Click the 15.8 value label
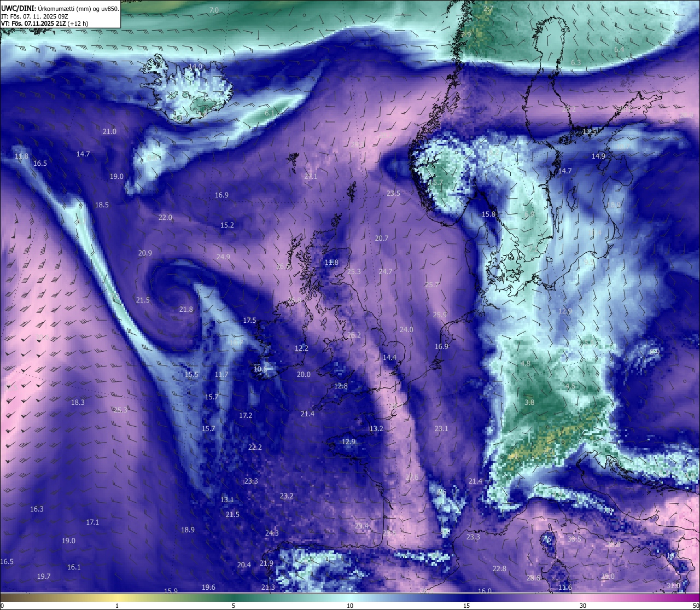Viewport: 700px width, 610px height. pos(488,214)
